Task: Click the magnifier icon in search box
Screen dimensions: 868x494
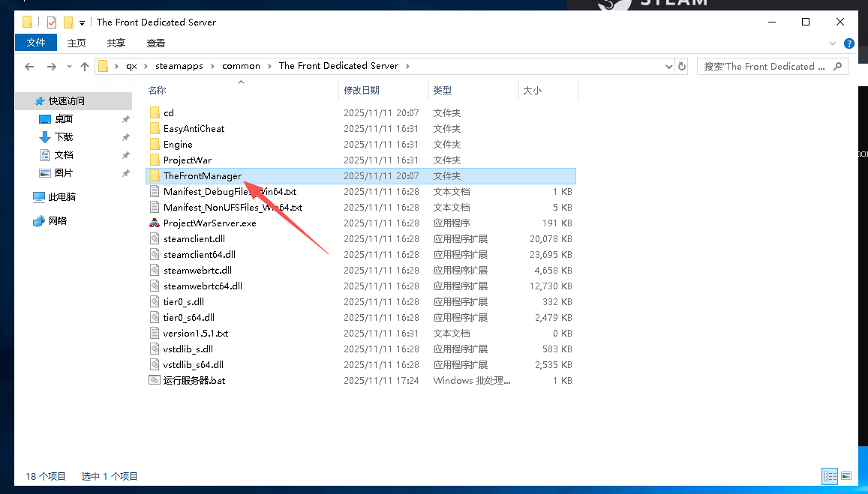Action: (x=838, y=66)
